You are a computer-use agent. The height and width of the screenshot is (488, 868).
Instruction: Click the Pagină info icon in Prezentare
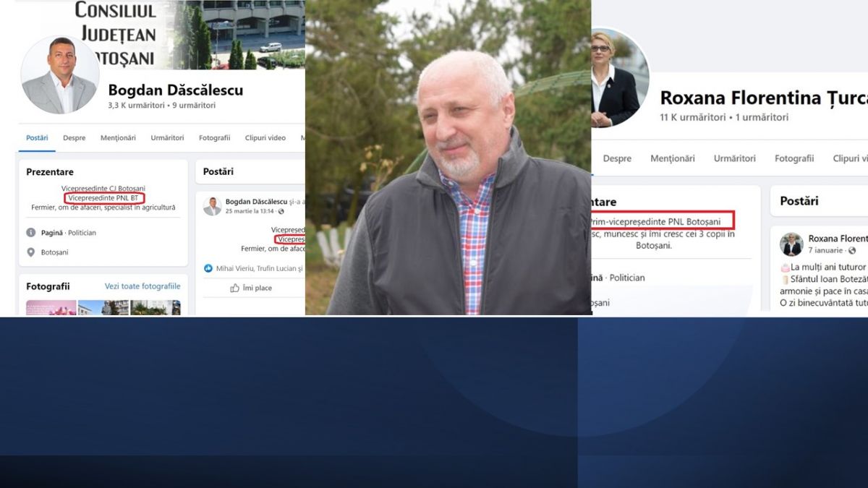point(31,233)
